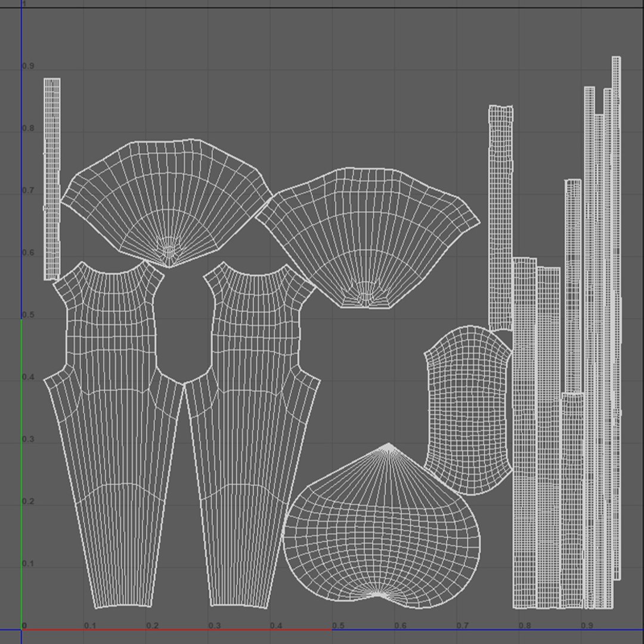Click the UV origin point labeled 0
This screenshot has height=644, width=644.
coord(24,626)
